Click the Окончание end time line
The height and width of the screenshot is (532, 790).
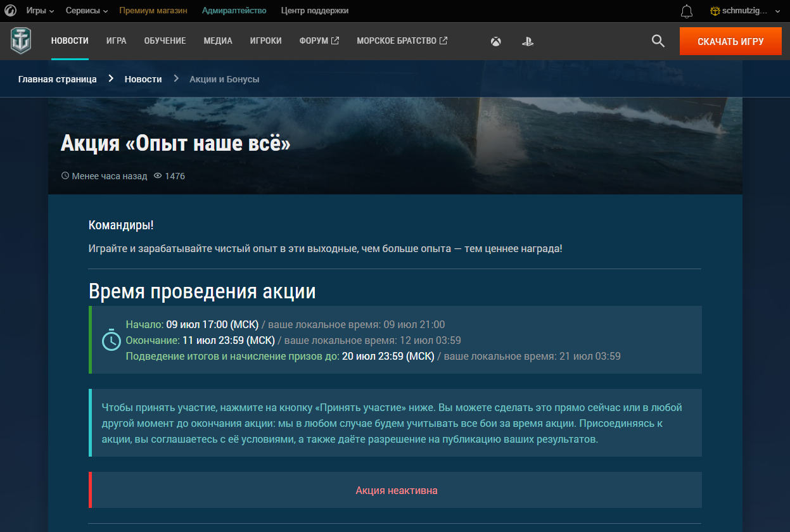(293, 340)
